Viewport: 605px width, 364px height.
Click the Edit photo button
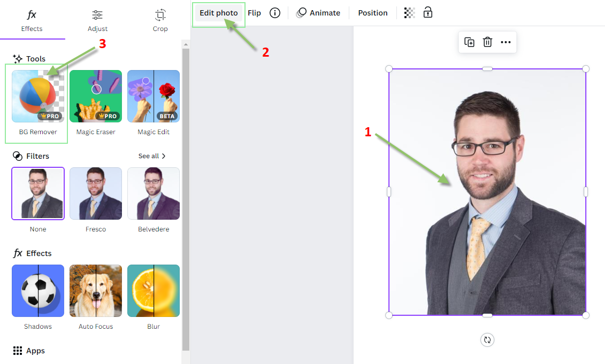[218, 12]
